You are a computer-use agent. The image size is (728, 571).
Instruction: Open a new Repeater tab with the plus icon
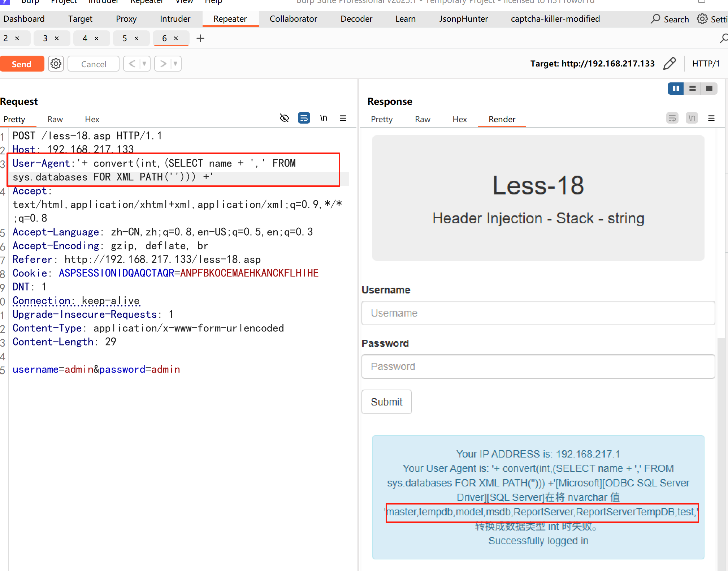tap(200, 38)
